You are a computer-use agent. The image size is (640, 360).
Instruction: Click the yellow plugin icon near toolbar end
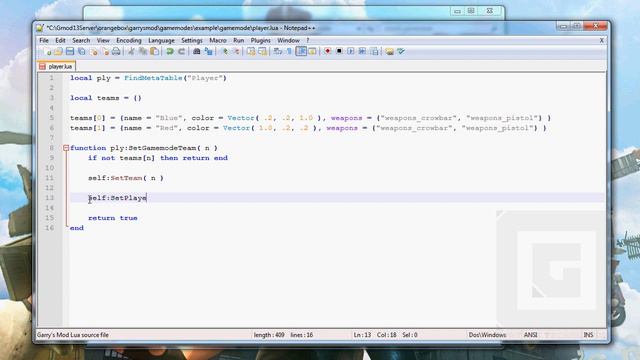pos(389,51)
